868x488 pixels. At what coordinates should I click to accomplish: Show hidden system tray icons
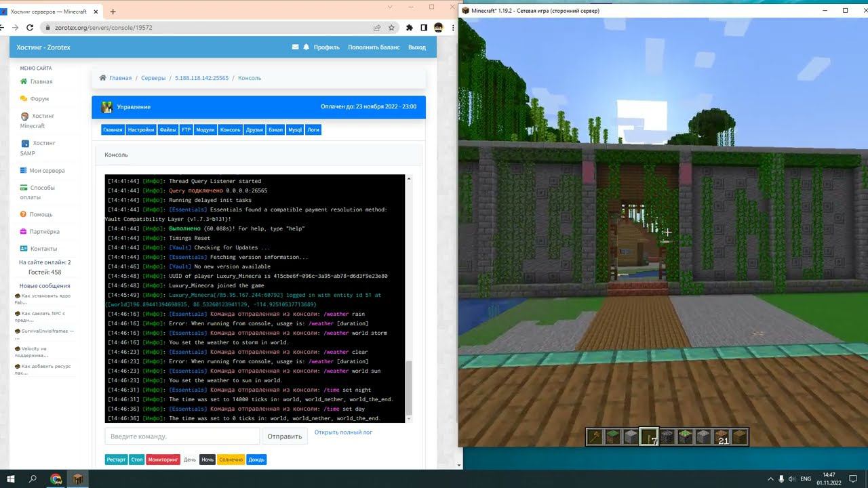click(770, 479)
